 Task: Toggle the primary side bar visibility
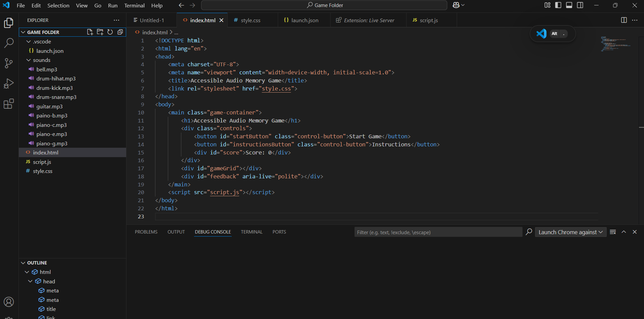(x=558, y=5)
